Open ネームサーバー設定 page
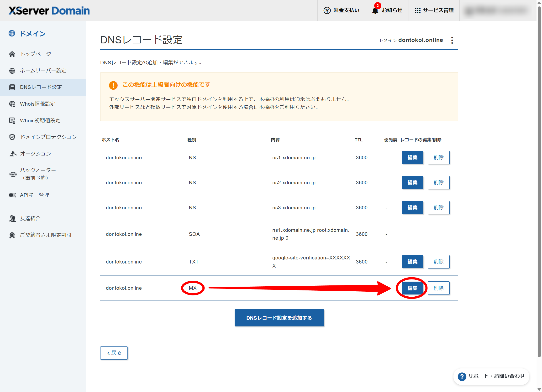Viewport: 542px width, 392px height. [x=43, y=71]
